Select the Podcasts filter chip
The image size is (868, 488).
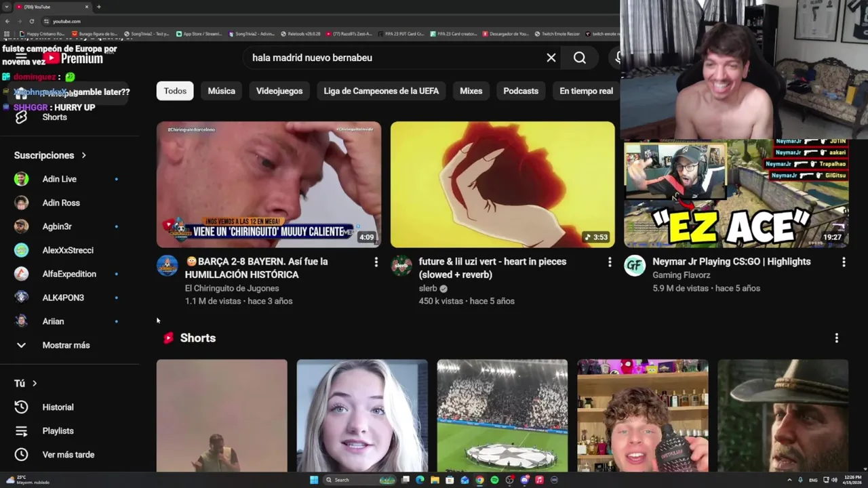pos(521,91)
